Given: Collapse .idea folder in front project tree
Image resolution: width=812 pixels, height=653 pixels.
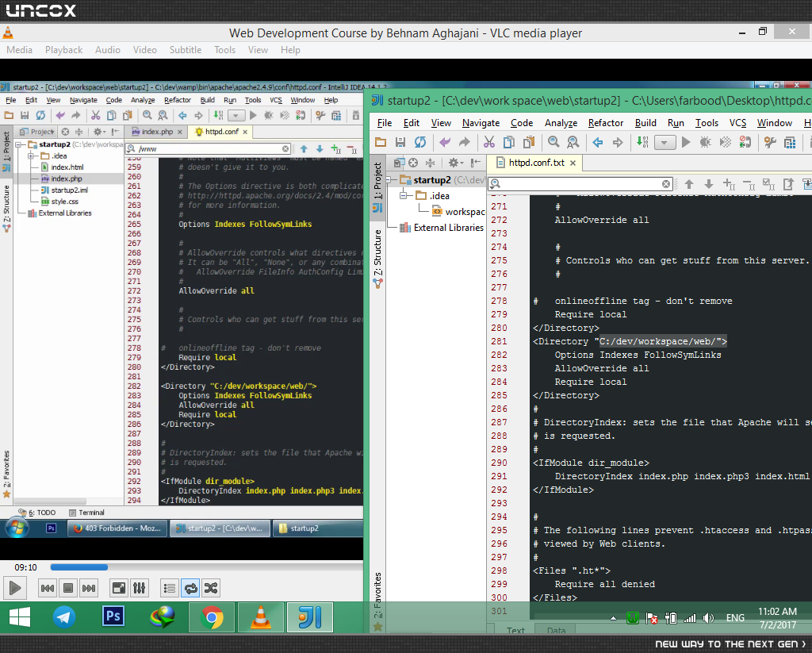Looking at the screenshot, I should [x=404, y=195].
